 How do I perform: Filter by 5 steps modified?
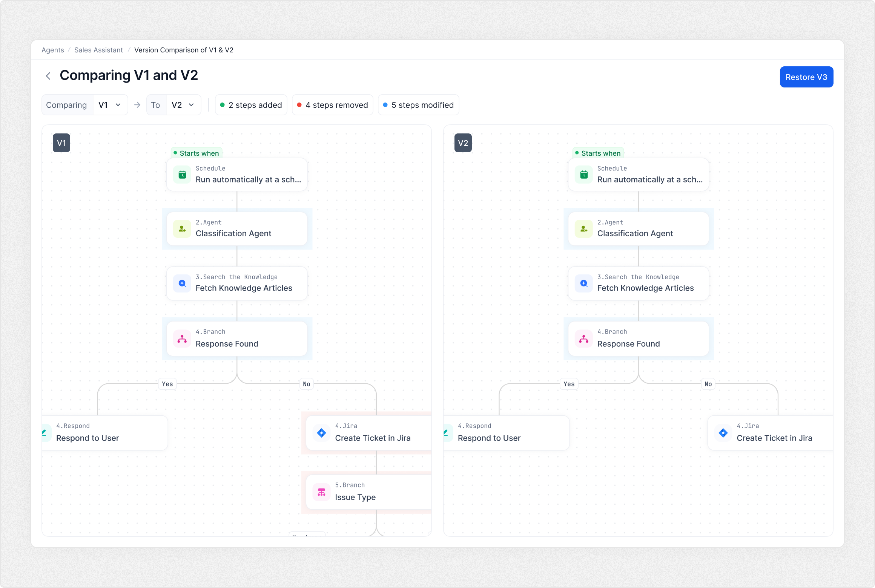pyautogui.click(x=419, y=105)
